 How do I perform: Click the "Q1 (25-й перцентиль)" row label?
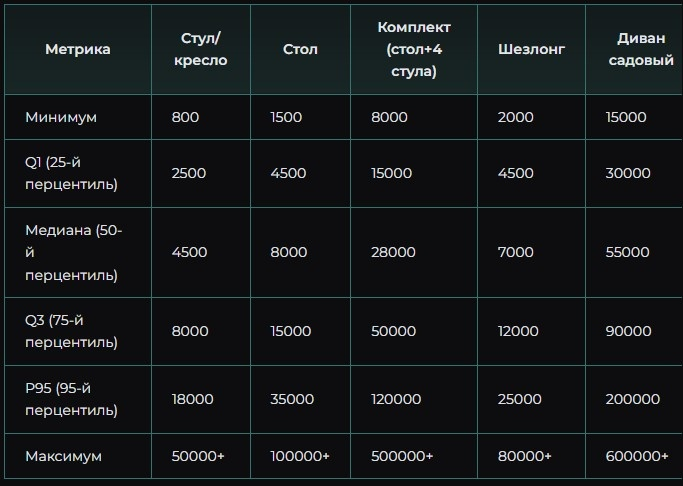tap(71, 173)
